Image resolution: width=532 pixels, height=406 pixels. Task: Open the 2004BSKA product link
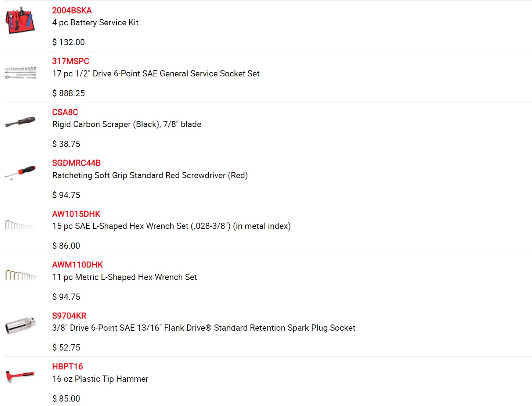coord(72,10)
